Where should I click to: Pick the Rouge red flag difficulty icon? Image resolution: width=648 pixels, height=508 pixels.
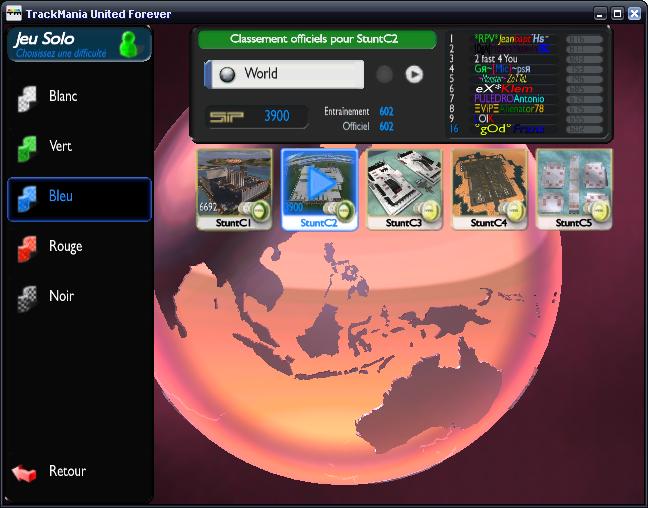tap(27, 247)
